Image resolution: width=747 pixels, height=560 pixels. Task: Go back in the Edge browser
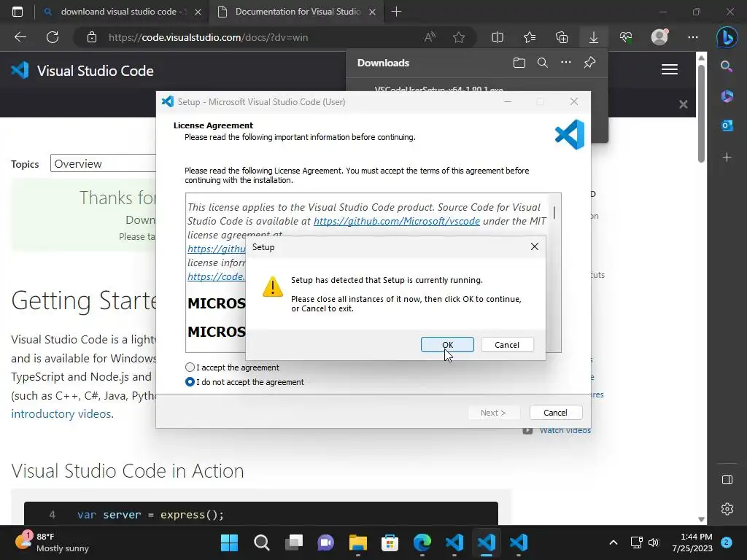coord(20,37)
